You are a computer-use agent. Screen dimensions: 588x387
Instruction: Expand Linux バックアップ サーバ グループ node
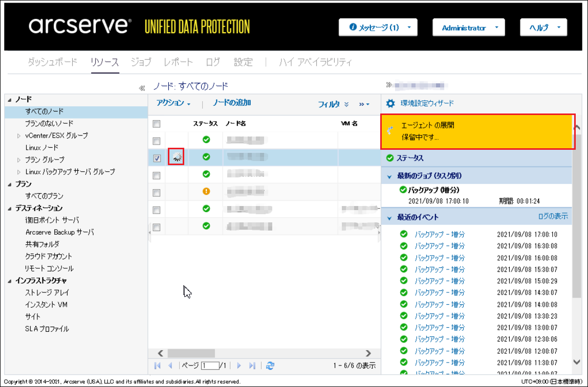point(19,172)
